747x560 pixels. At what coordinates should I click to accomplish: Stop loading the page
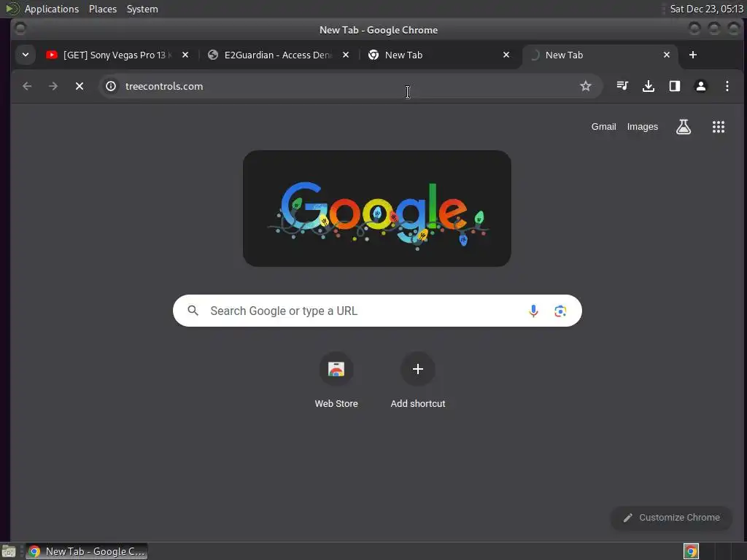[80, 86]
